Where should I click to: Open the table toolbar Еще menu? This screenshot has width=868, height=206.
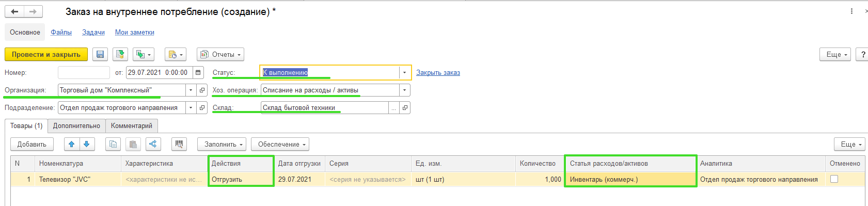click(850, 144)
